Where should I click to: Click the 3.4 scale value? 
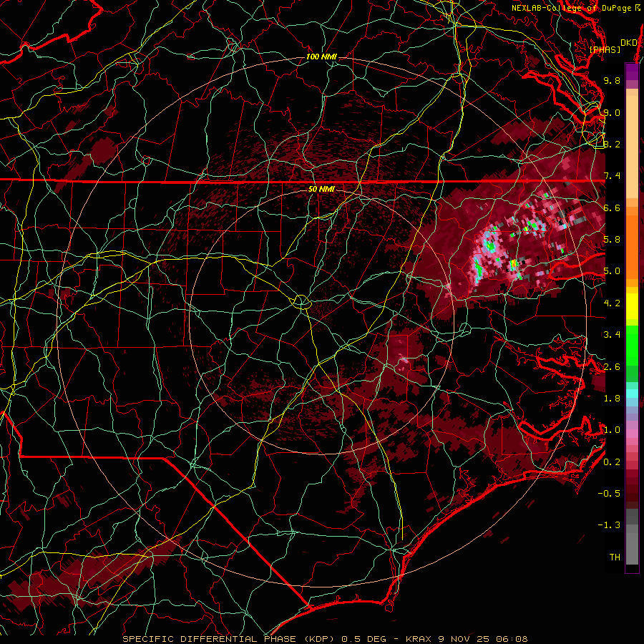pos(612,335)
